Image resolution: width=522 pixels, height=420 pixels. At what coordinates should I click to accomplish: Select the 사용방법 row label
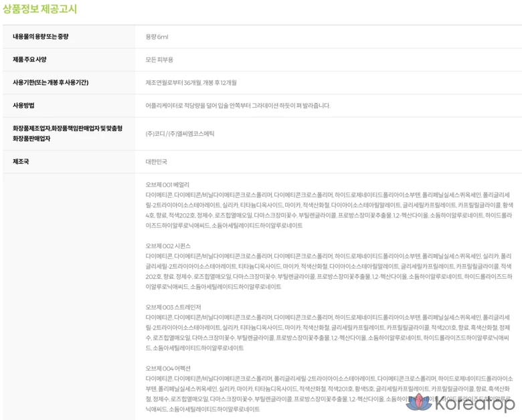23,105
